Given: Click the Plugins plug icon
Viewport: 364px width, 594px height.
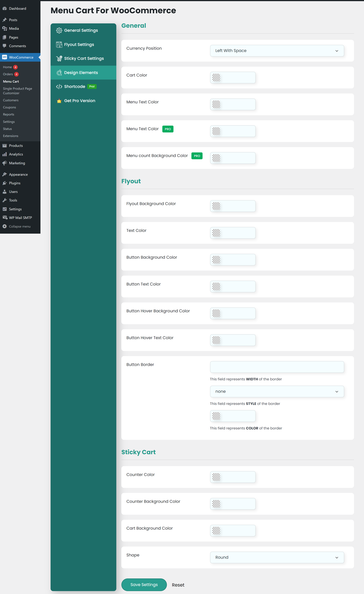Looking at the screenshot, I should click(x=4, y=183).
